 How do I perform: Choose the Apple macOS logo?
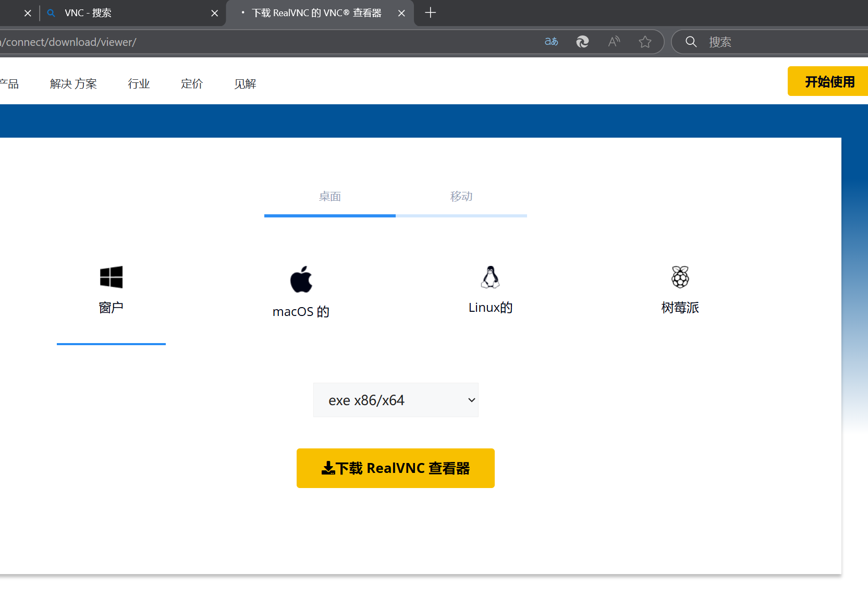point(301,279)
